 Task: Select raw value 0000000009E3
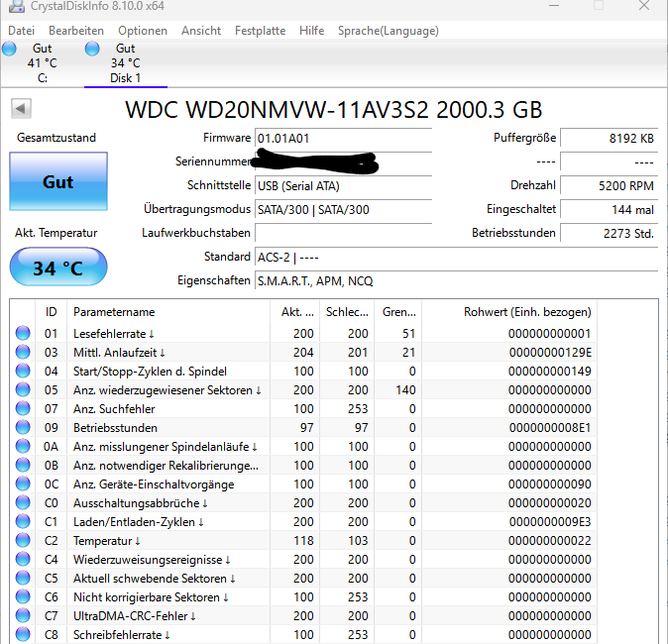click(550, 522)
